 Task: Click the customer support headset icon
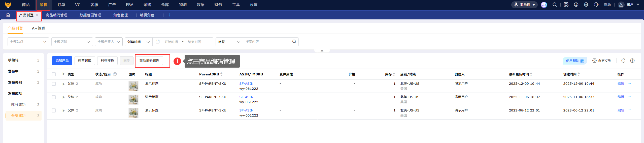click(x=596, y=5)
